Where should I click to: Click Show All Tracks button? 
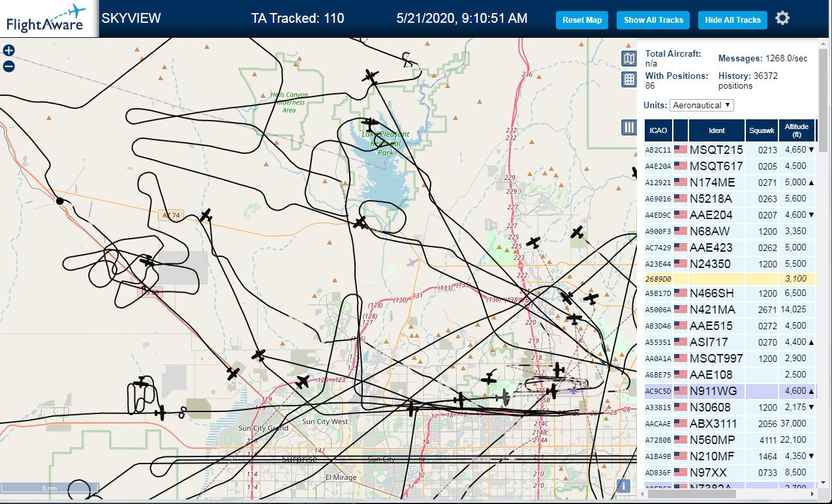click(x=653, y=20)
